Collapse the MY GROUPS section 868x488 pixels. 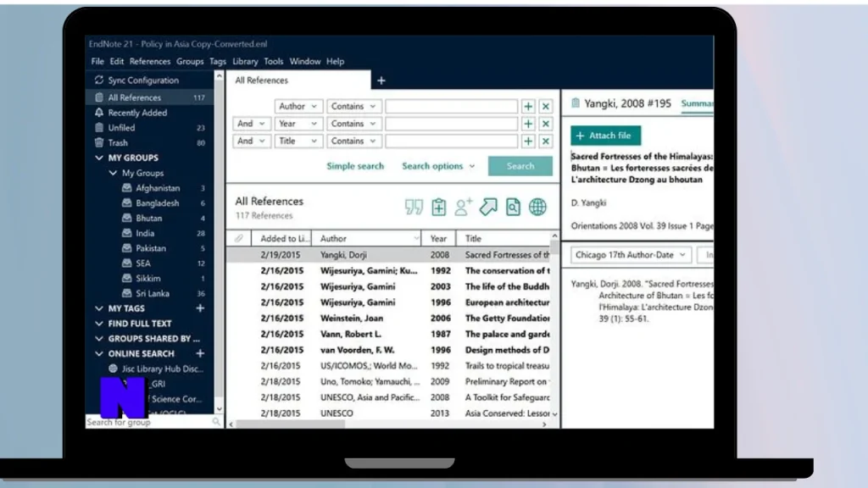click(99, 158)
